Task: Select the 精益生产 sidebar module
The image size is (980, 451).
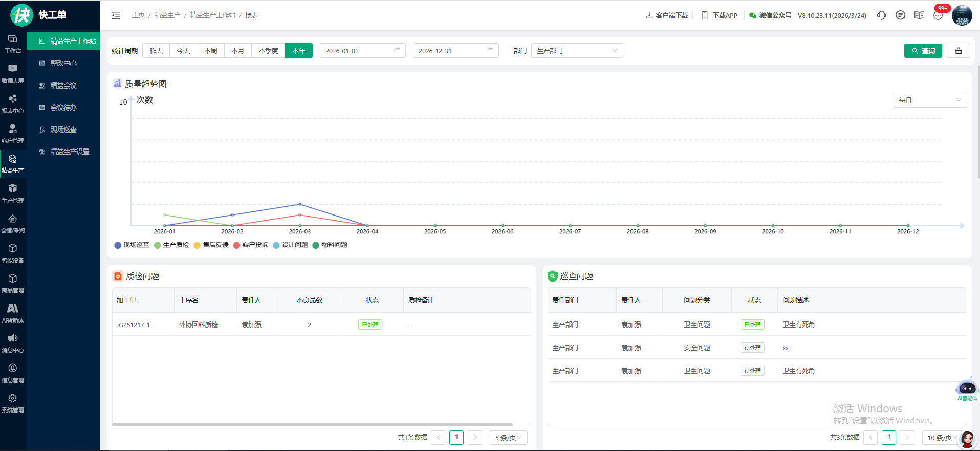Action: coord(13,164)
